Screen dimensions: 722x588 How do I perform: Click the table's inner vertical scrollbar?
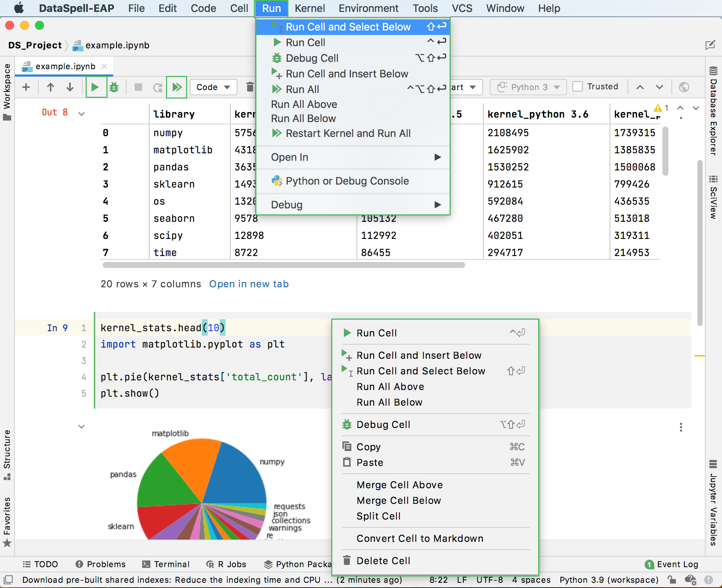pyautogui.click(x=665, y=151)
